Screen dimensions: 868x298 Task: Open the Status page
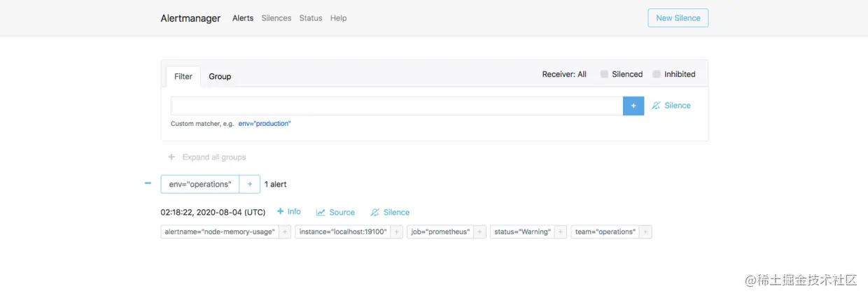pos(311,18)
